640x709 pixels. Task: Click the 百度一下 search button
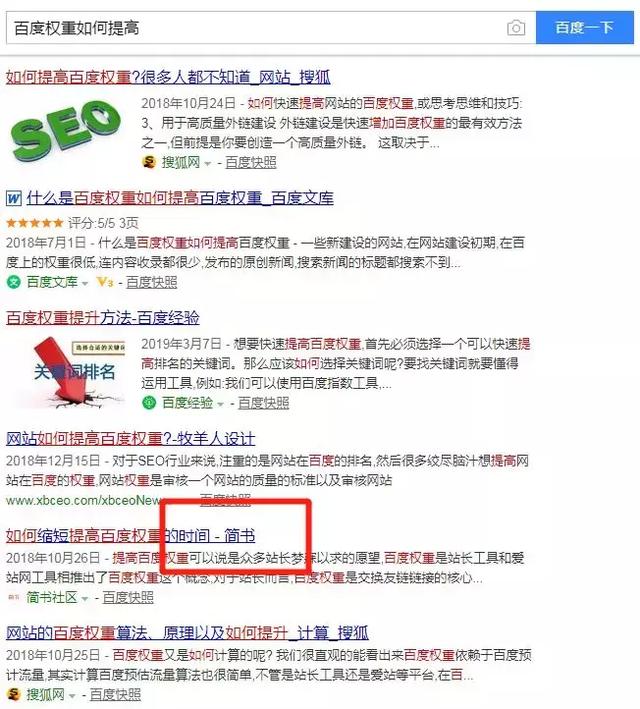[584, 28]
